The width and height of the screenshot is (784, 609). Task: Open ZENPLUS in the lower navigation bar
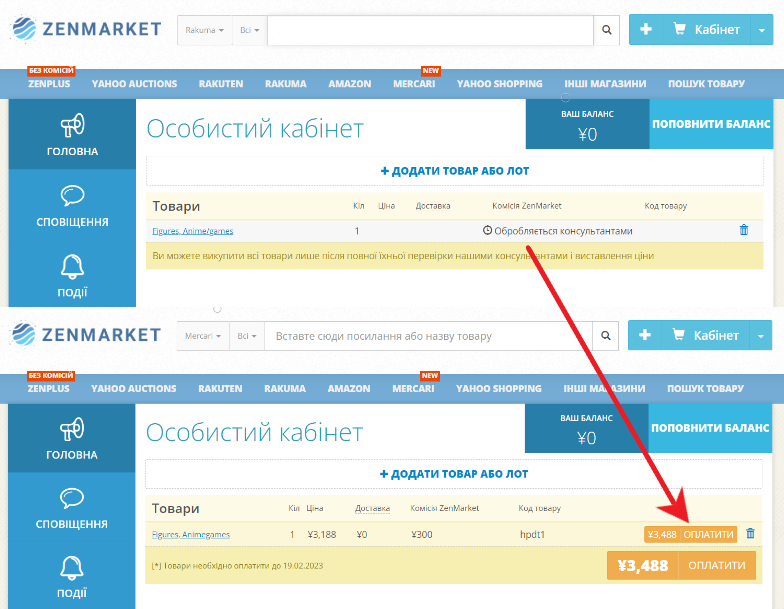pos(48,388)
